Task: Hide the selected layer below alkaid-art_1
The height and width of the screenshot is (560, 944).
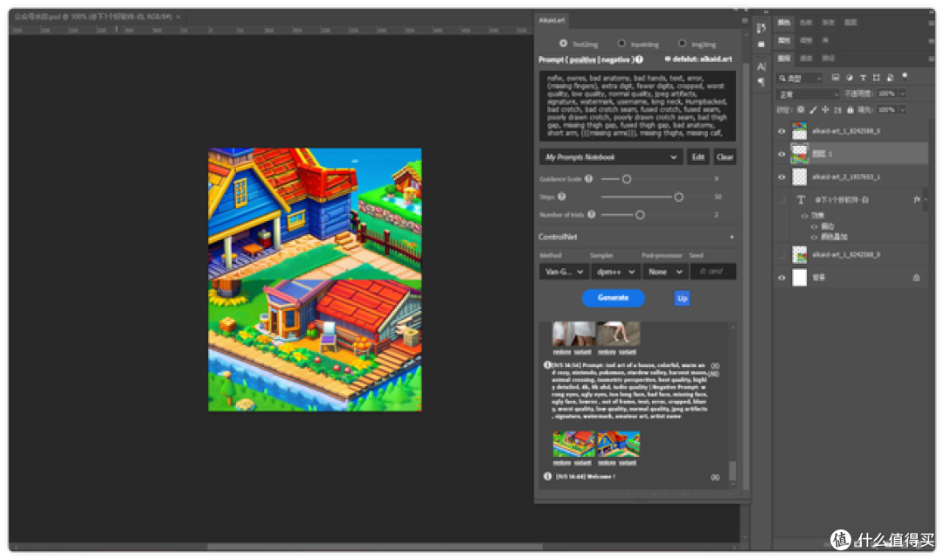Action: tap(781, 154)
